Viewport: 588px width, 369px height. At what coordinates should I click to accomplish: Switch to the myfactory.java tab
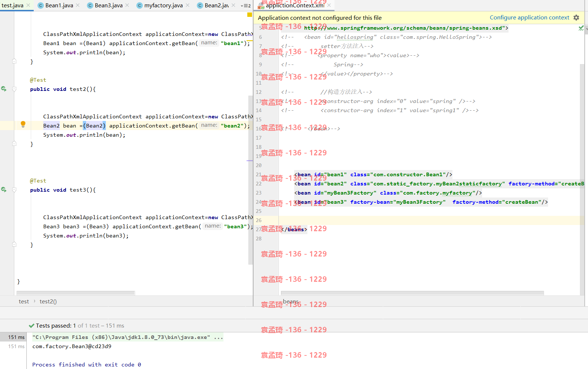click(x=163, y=5)
